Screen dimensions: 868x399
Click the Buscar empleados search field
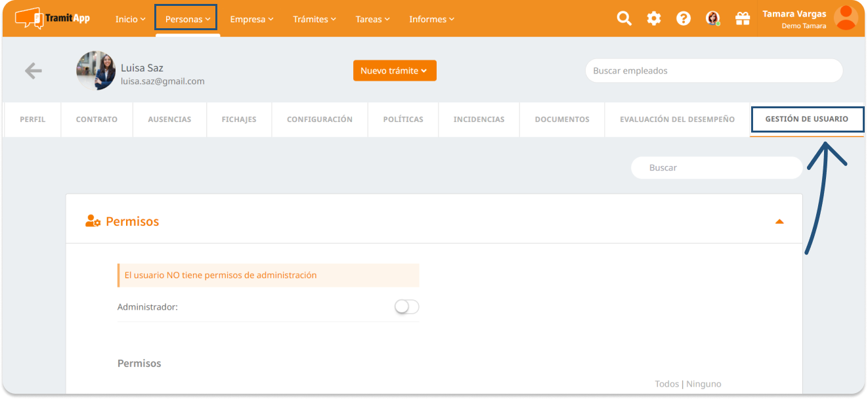click(714, 71)
